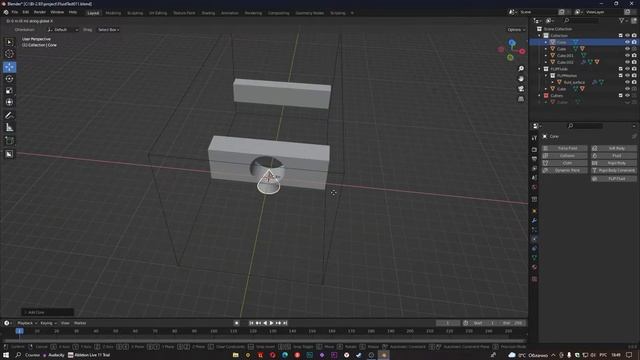Viewport: 640px width, 360px height.
Task: Enable Rigid Body Constraint physics
Action: (x=614, y=170)
